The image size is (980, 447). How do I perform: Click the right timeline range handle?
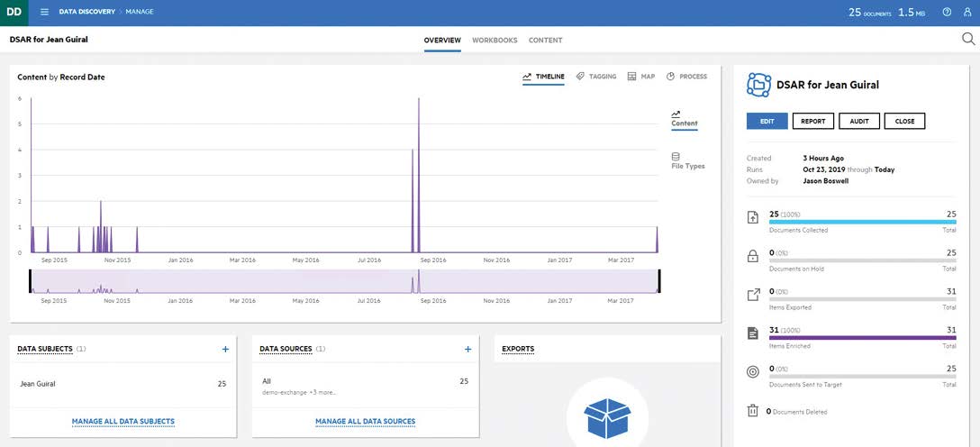(658, 280)
